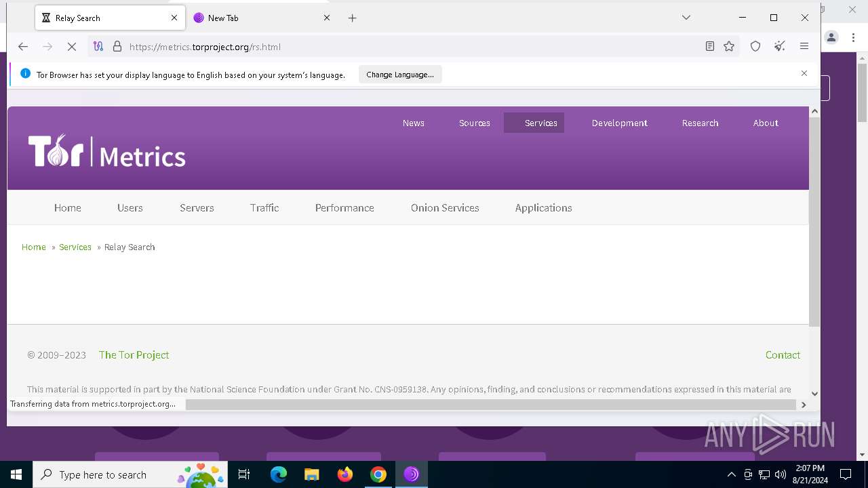This screenshot has height=488, width=868.
Task: Click the vertical scrollbar thumb
Action: (815, 222)
